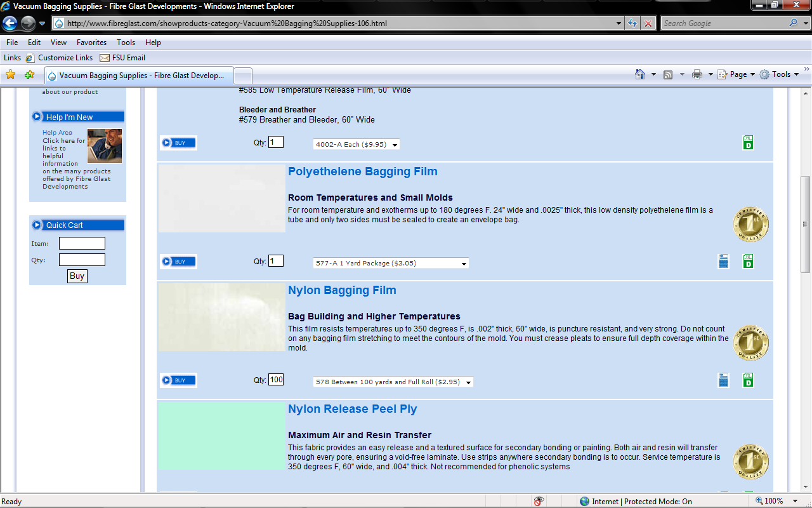
Task: Click the help representative photo
Action: point(105,146)
